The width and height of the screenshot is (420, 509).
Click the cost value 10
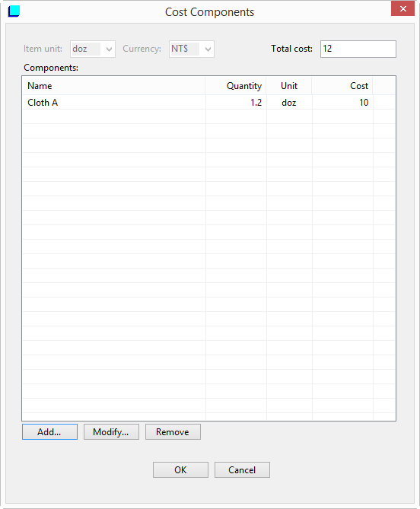pos(364,103)
